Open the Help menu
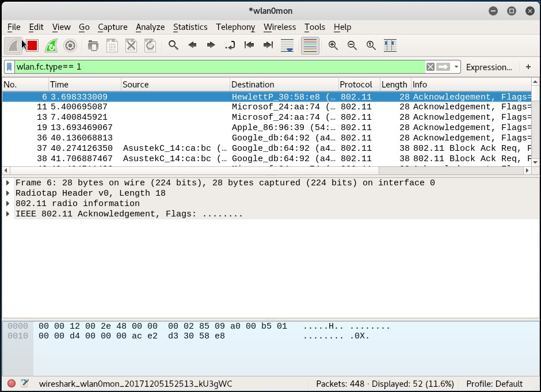This screenshot has height=392, width=541. 342,27
